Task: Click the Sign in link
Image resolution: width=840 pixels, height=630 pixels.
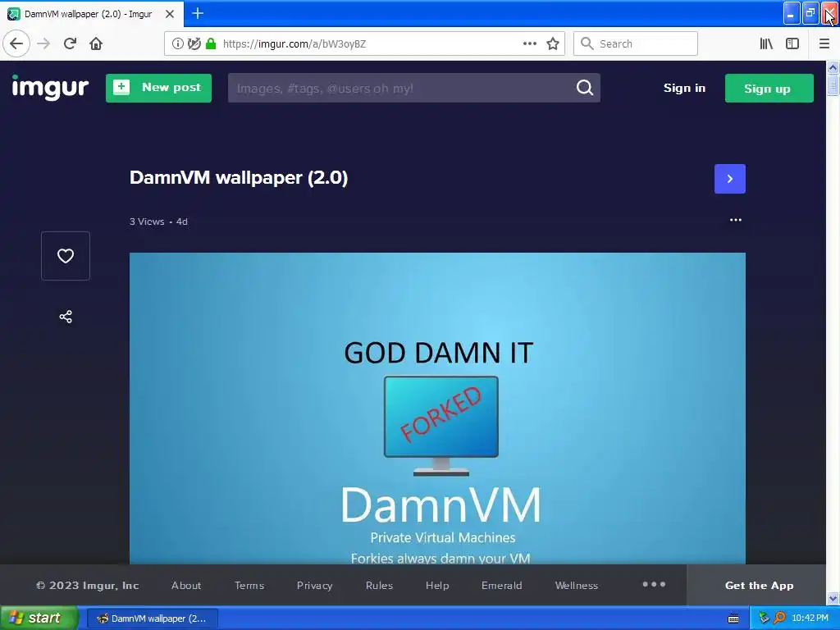Action: [684, 88]
